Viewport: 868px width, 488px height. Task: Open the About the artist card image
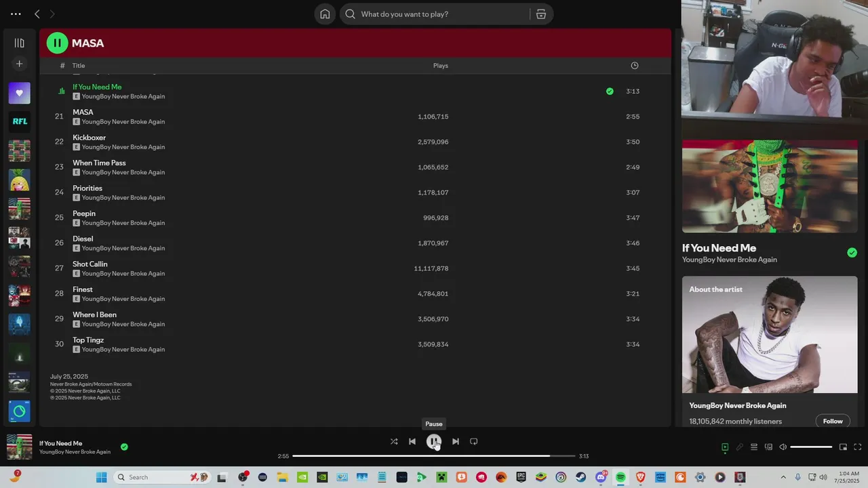pyautogui.click(x=770, y=334)
